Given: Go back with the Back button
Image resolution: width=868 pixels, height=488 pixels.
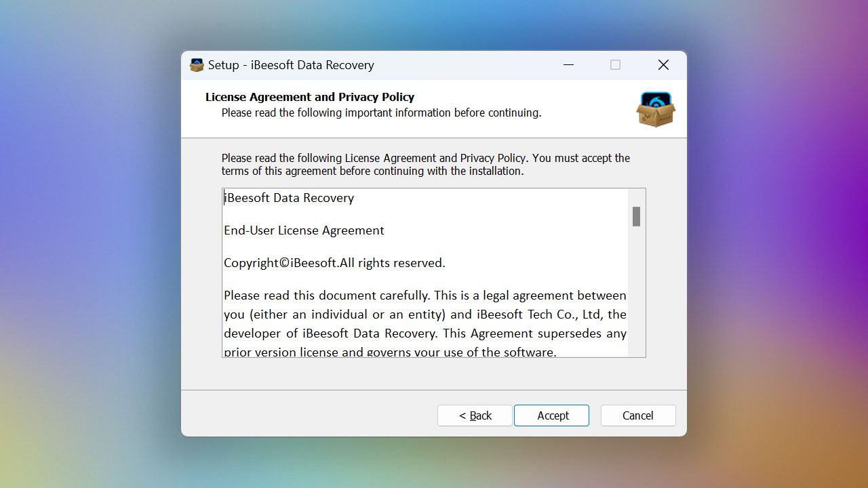Looking at the screenshot, I should click(x=475, y=415).
